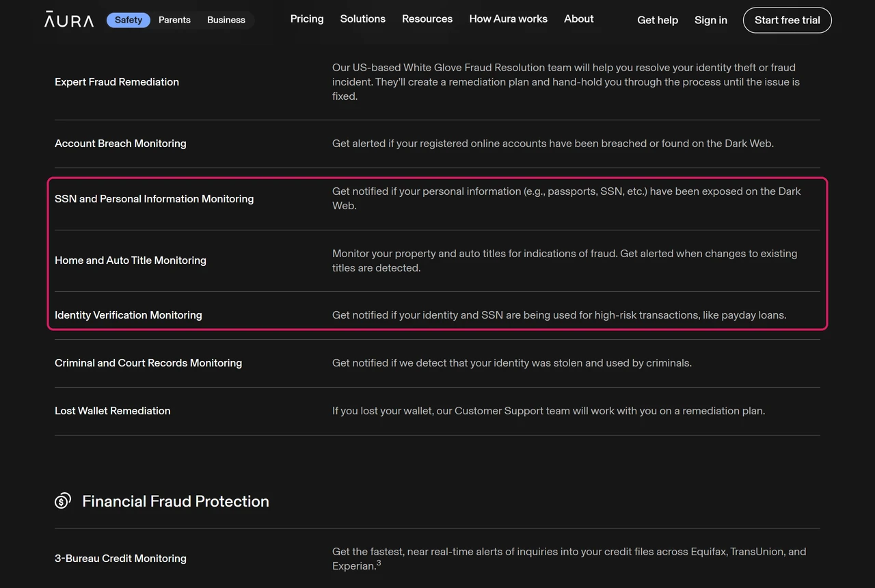Click the Equifax, TransUnion, Experian description
This screenshot has height=588, width=875.
point(569,559)
